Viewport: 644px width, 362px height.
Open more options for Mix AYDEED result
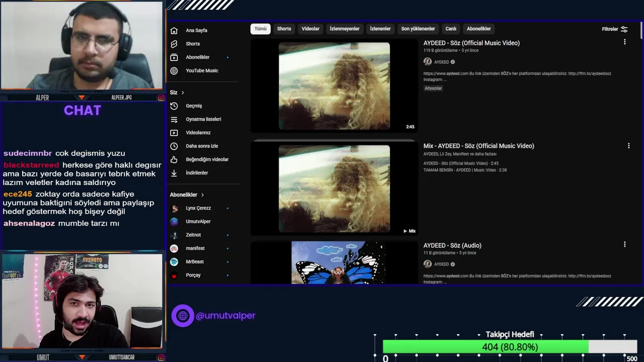pos(628,146)
